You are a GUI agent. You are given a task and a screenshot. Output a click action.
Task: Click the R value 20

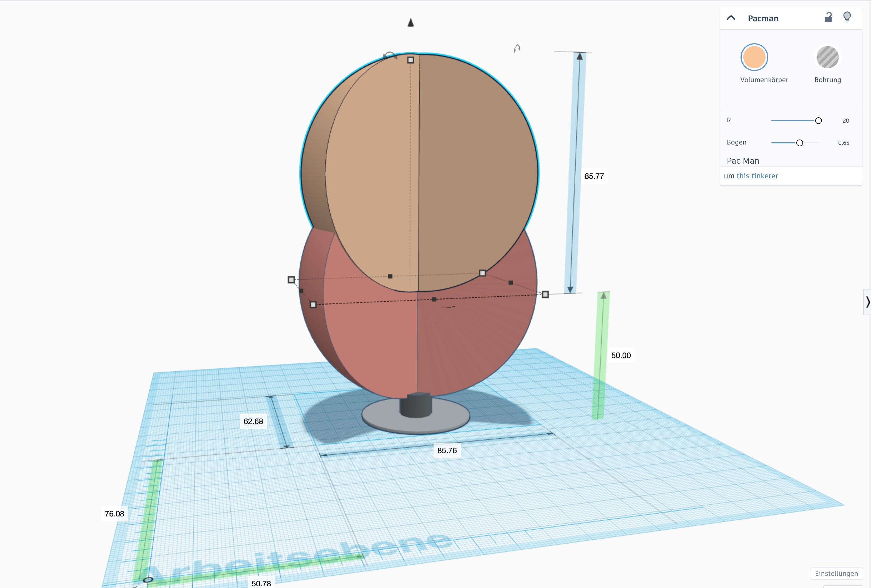point(846,121)
